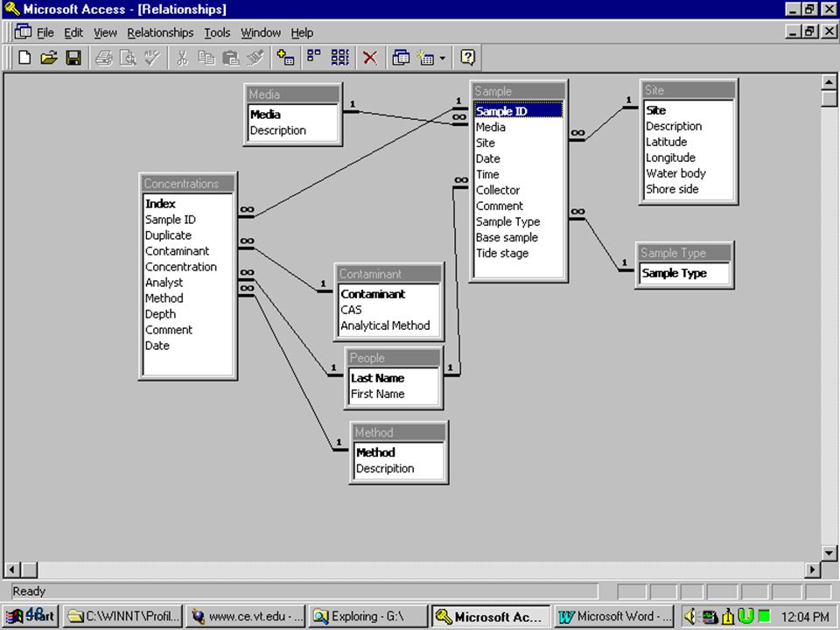Save the relationships layout with floppy icon
The height and width of the screenshot is (630, 840).
73,58
